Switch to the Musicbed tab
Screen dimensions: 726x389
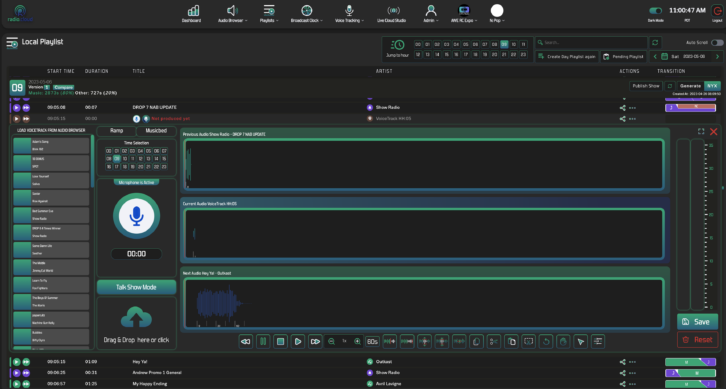coord(156,131)
